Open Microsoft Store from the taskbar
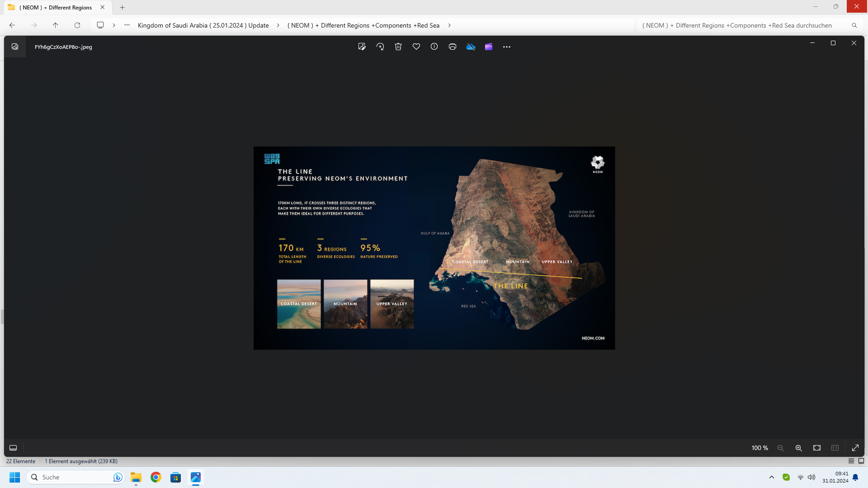Viewport: 868px width, 488px height. [176, 477]
